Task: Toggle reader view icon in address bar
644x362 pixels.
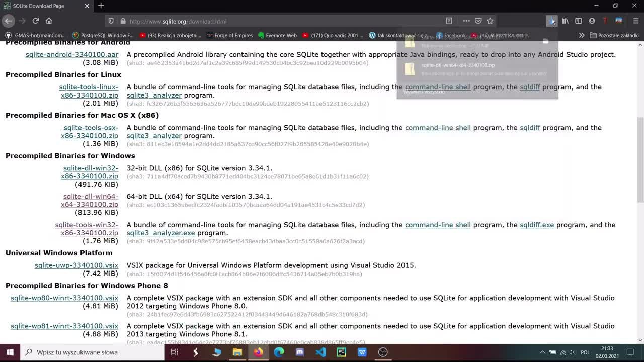Action: pyautogui.click(x=449, y=21)
